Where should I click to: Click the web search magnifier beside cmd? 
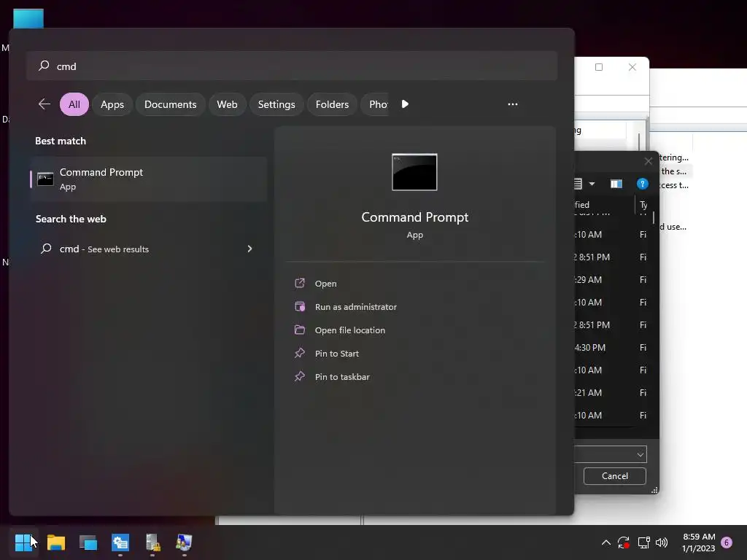coord(46,249)
